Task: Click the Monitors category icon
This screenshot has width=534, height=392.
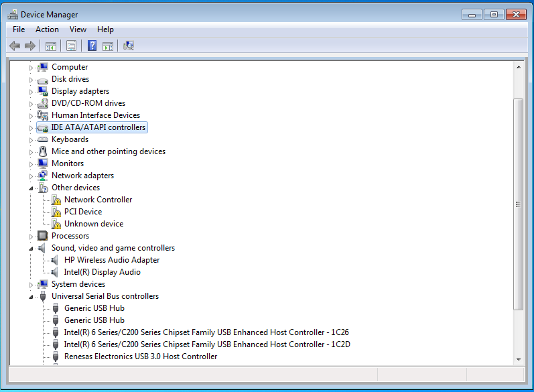Action: pyautogui.click(x=43, y=164)
